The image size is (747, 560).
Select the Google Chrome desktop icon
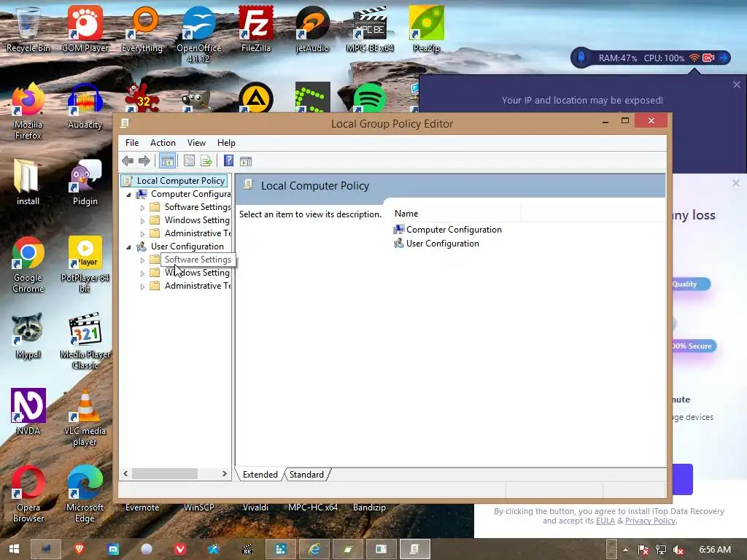28,264
